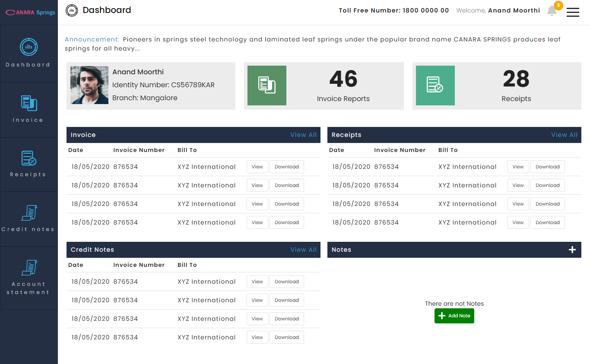
Task: Click the teal Receipts icon tile
Action: click(x=435, y=85)
